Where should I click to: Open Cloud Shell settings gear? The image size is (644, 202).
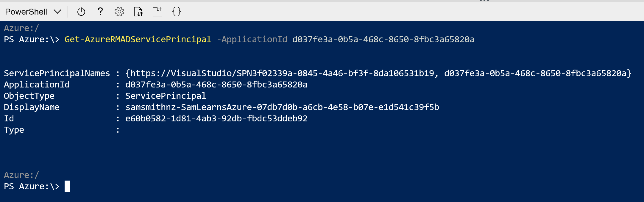coord(119,12)
